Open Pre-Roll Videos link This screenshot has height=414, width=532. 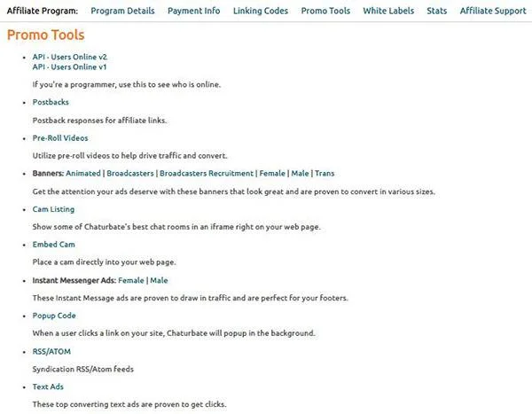pyautogui.click(x=60, y=138)
